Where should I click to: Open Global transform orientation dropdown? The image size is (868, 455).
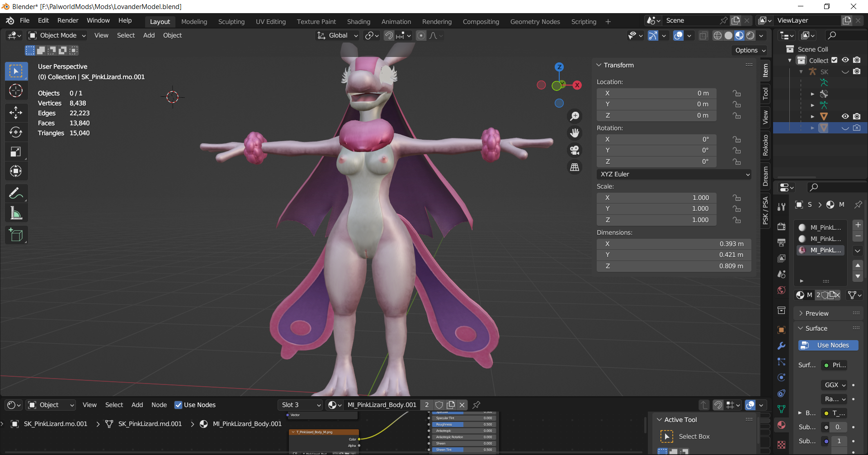click(x=337, y=35)
